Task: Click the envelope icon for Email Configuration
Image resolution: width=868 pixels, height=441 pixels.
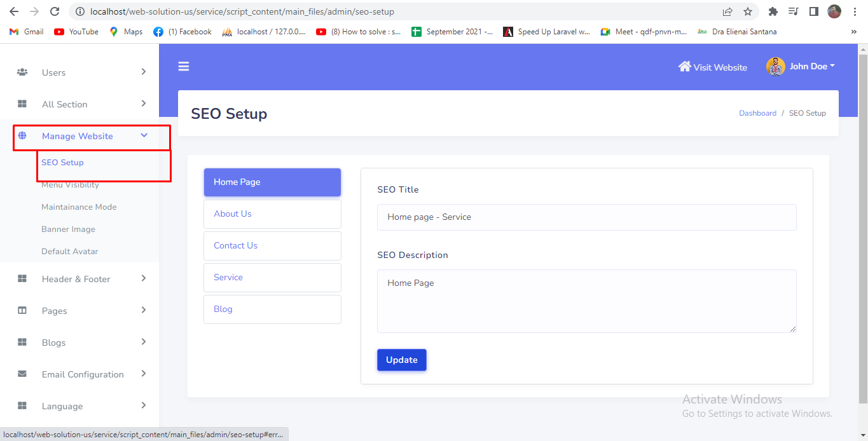Action: pyautogui.click(x=22, y=374)
